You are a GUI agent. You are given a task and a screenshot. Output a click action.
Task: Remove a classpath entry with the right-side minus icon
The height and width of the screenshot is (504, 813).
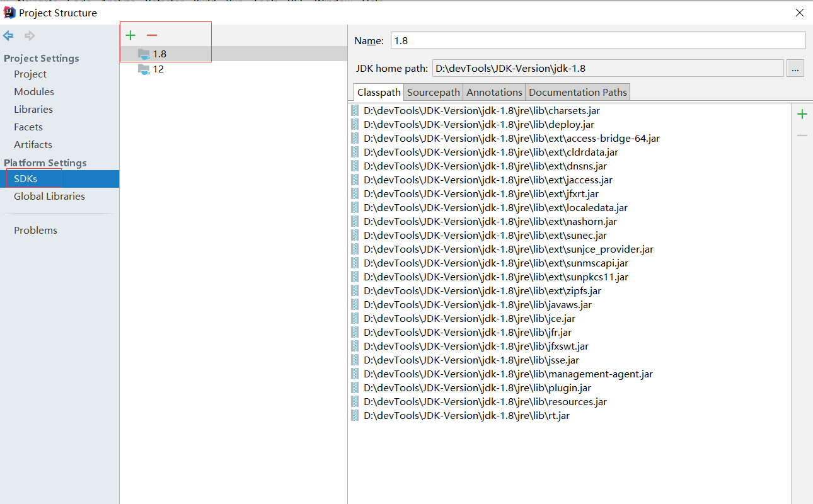coord(802,134)
